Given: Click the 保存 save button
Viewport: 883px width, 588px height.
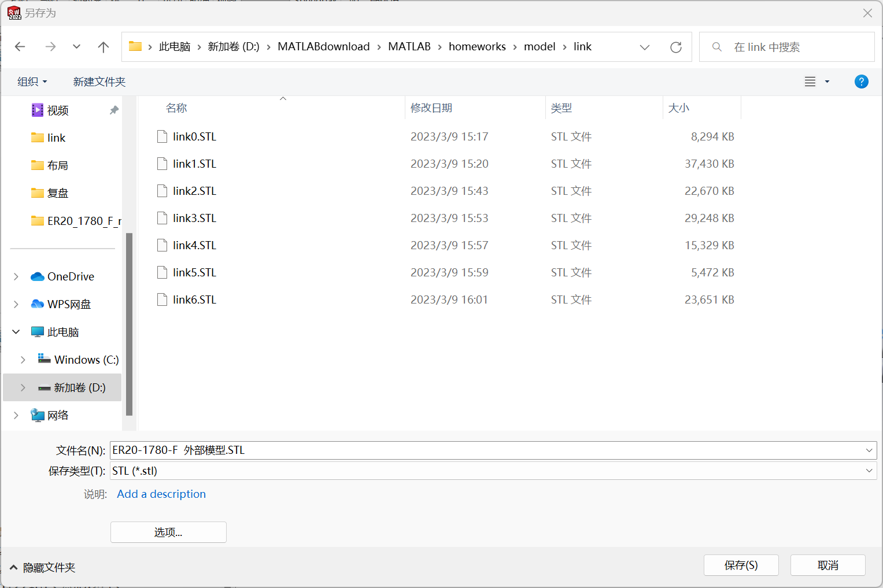Looking at the screenshot, I should pos(741,565).
